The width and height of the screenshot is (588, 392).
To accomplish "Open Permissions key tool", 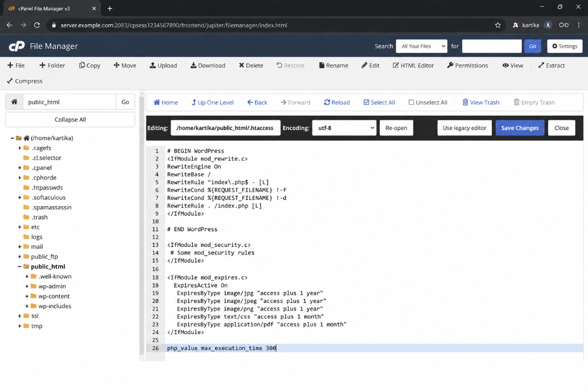I will point(467,65).
